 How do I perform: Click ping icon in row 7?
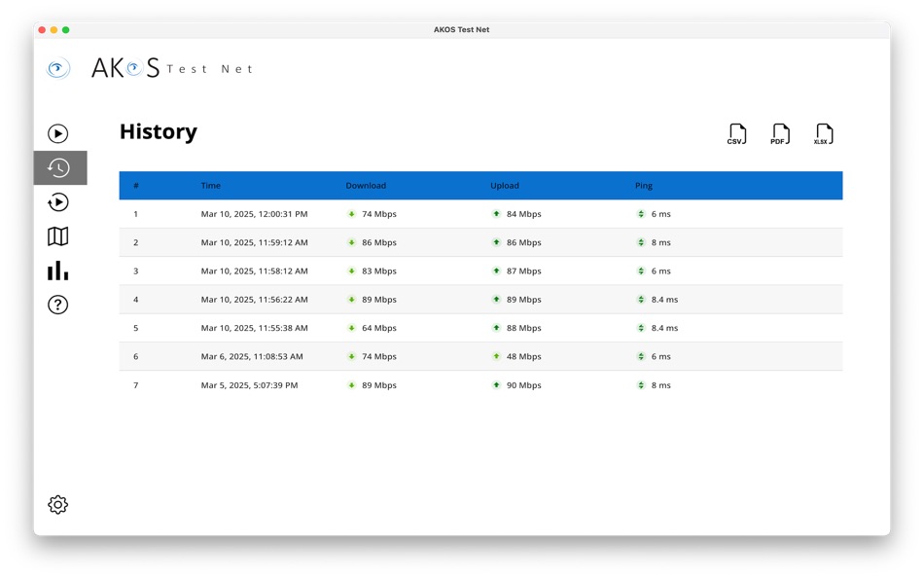coord(641,385)
